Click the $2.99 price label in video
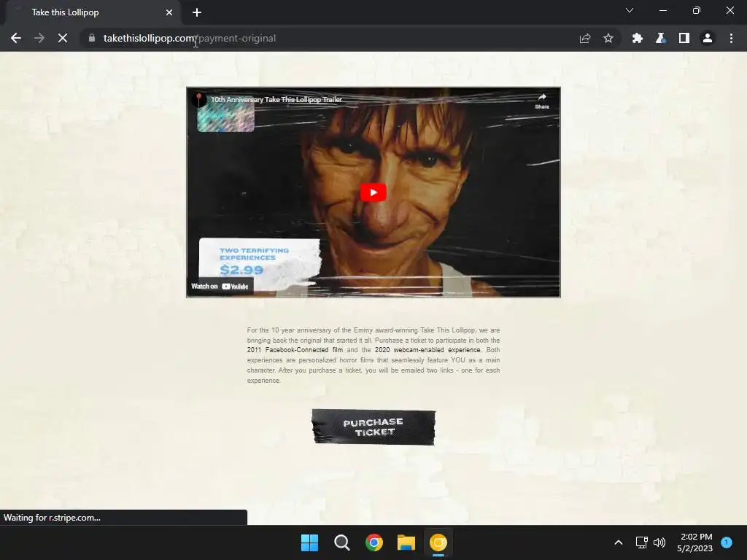The height and width of the screenshot is (560, 747). [x=241, y=270]
